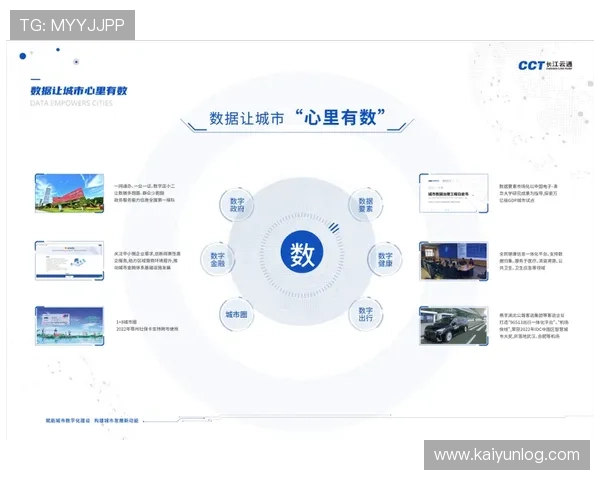
Task: Click the description beside the black car photo
Action: coord(533,326)
